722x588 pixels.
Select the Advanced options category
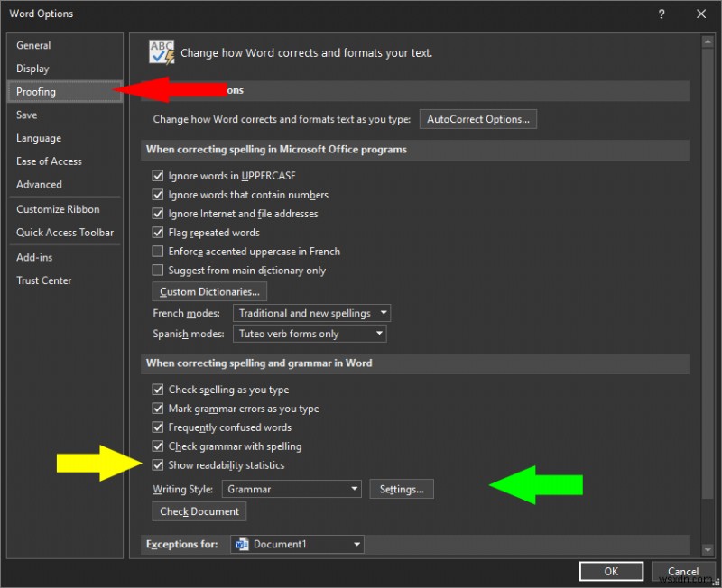[x=39, y=185]
